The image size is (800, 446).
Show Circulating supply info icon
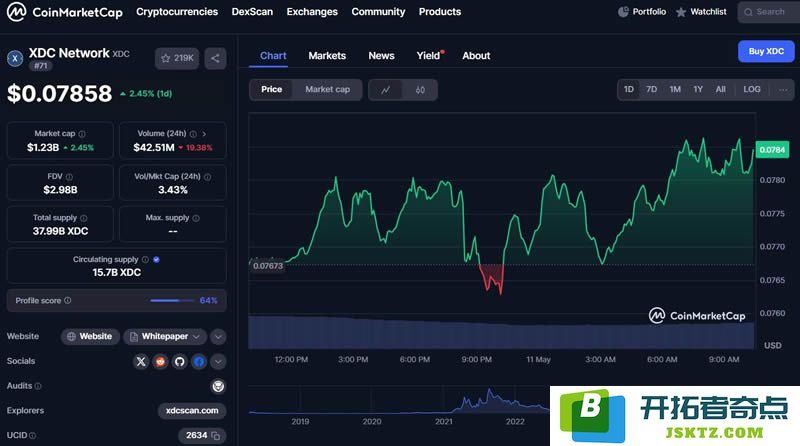click(x=145, y=260)
